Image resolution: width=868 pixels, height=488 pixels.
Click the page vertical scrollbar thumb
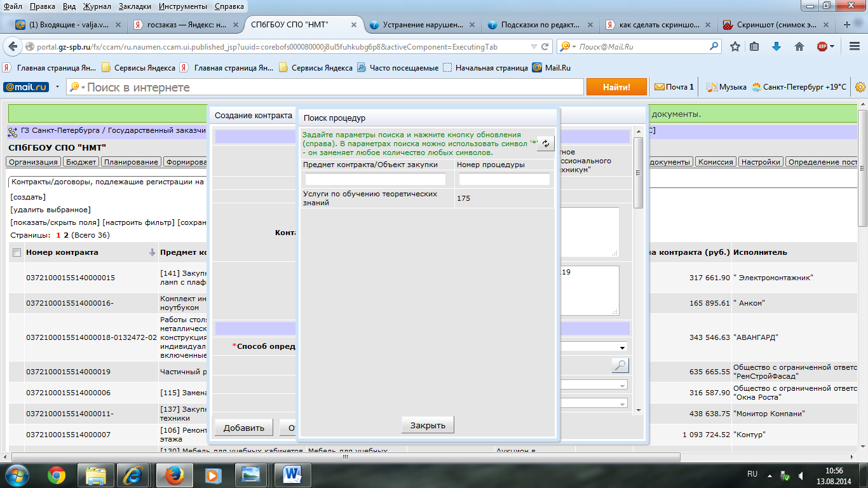coord(862,168)
